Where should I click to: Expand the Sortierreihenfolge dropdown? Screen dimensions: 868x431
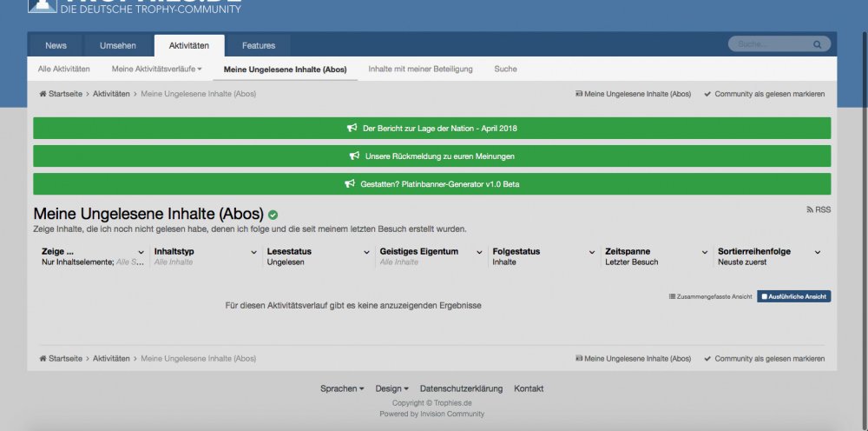pos(817,252)
